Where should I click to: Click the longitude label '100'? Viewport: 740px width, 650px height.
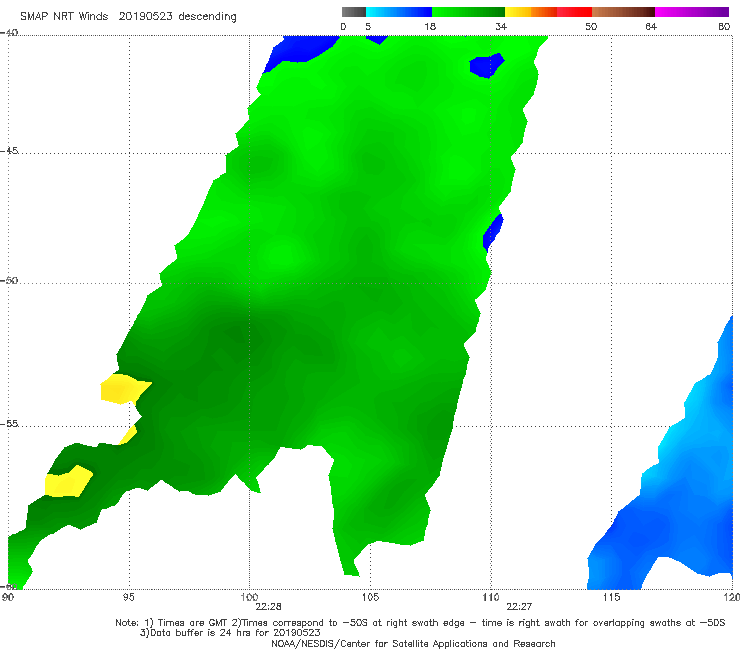249,598
